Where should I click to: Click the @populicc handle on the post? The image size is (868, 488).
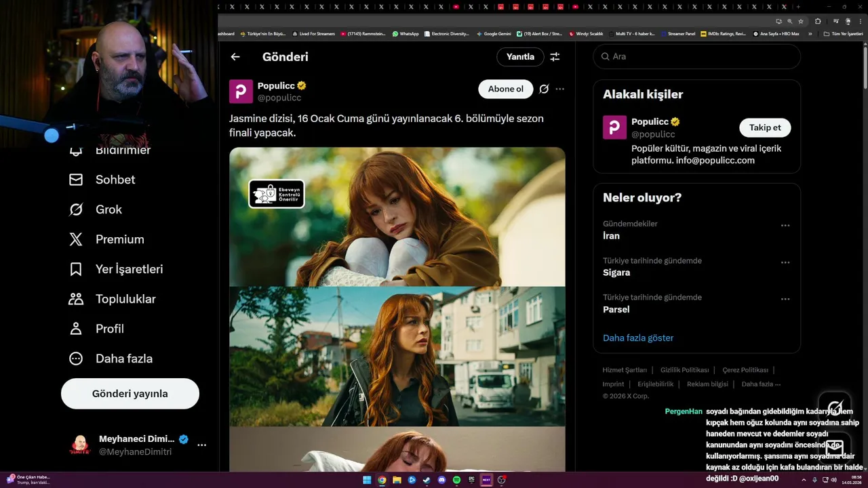click(x=279, y=98)
